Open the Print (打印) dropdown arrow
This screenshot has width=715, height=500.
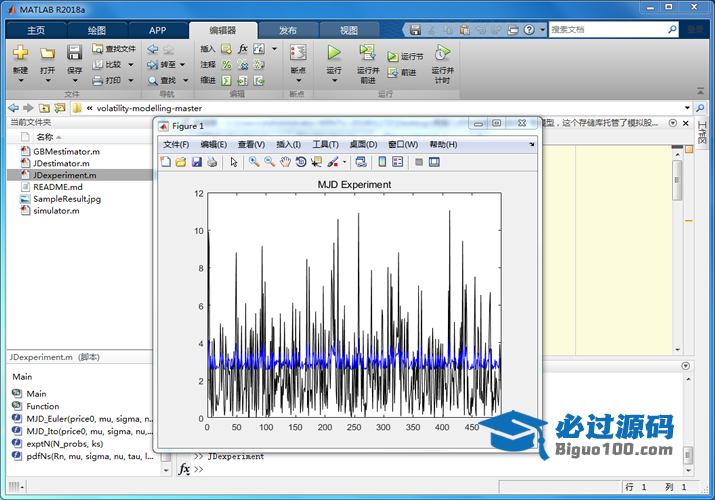pos(131,81)
